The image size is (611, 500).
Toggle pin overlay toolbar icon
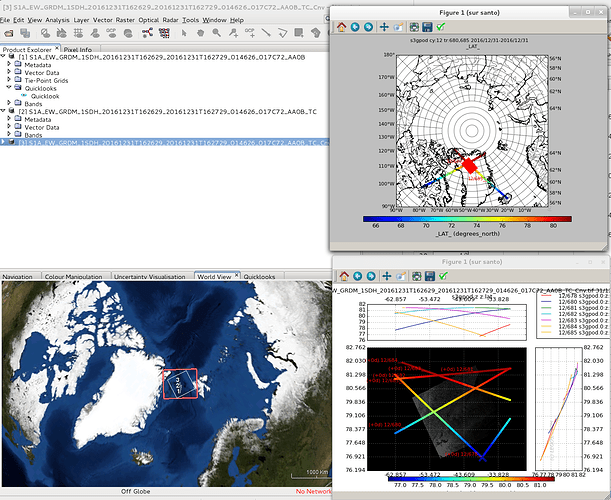[95, 34]
